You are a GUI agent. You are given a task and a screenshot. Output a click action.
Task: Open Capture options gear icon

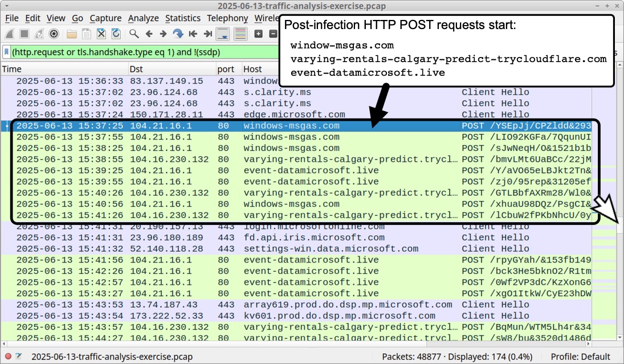(54, 34)
